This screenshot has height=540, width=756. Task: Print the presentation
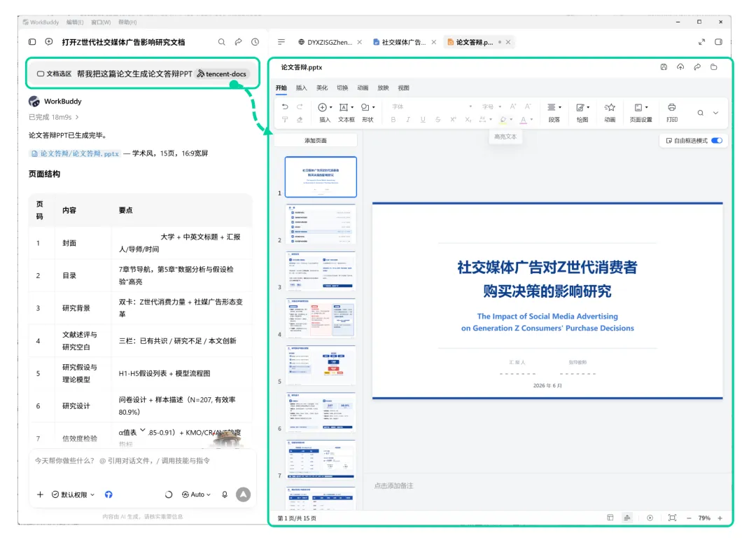[671, 113]
